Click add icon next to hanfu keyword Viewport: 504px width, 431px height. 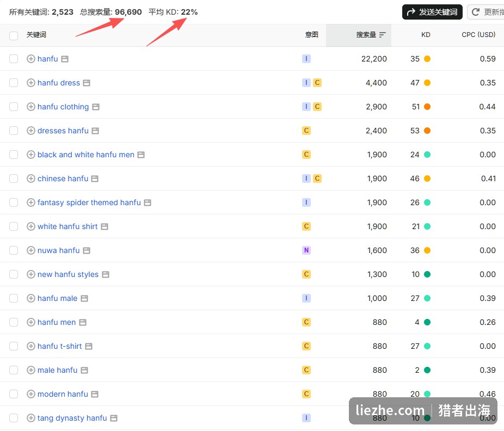coord(31,59)
